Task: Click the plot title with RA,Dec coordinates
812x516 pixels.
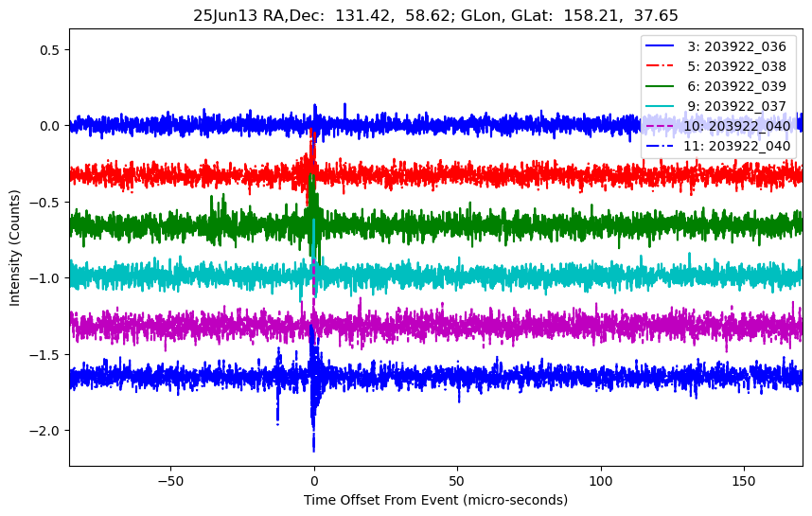Action: click(435, 15)
